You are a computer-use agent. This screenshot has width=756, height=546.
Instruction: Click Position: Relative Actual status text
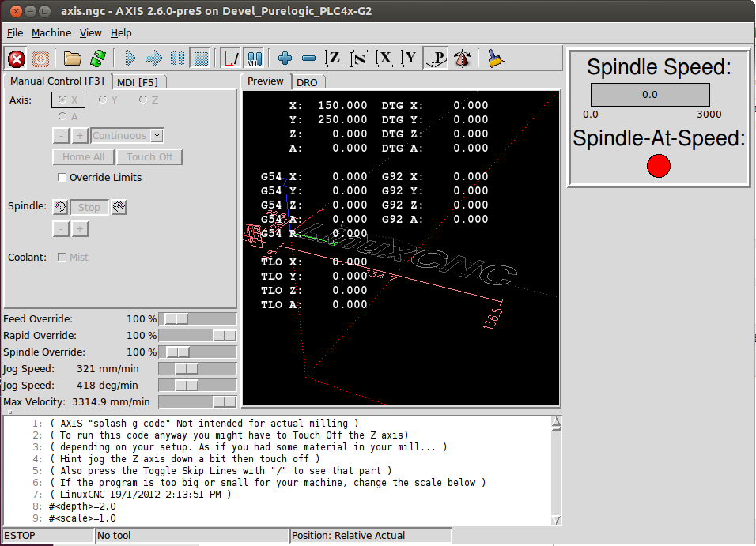coord(348,536)
